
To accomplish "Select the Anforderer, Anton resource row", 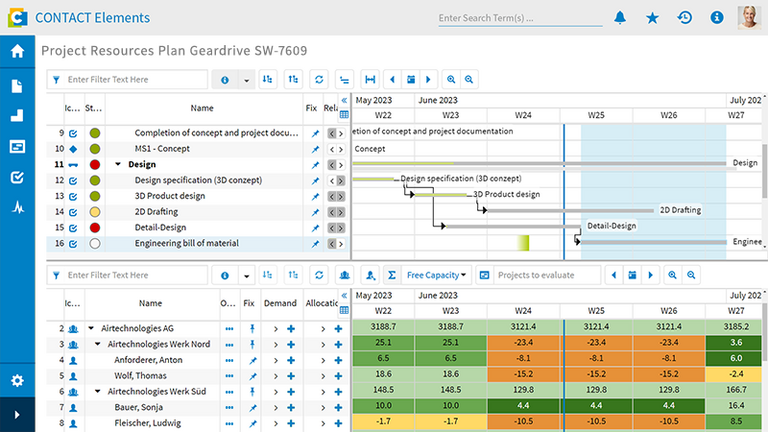I will [198, 360].
